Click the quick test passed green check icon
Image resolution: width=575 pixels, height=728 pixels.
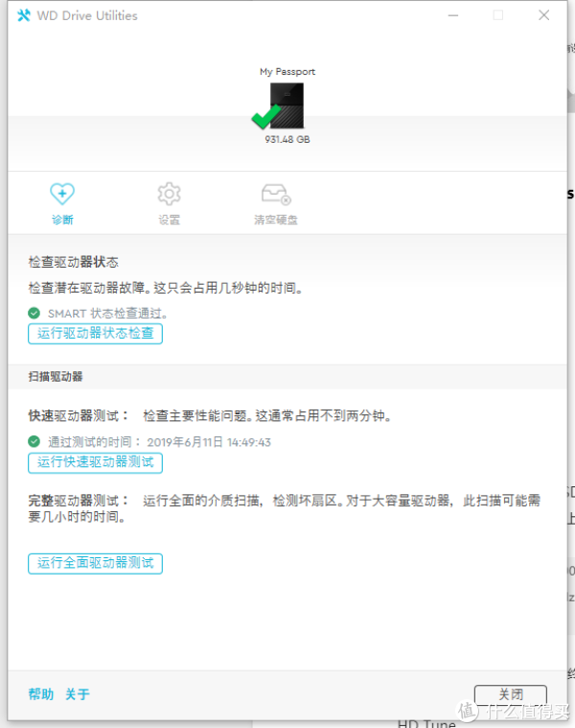pos(34,441)
